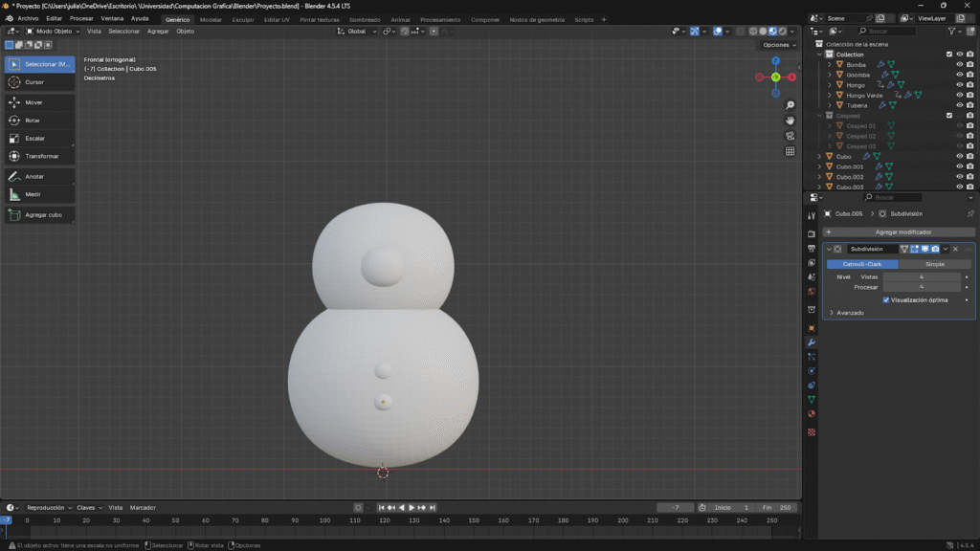980x551 pixels.
Task: Hide the Bomba object with eye icon
Action: pyautogui.click(x=959, y=64)
